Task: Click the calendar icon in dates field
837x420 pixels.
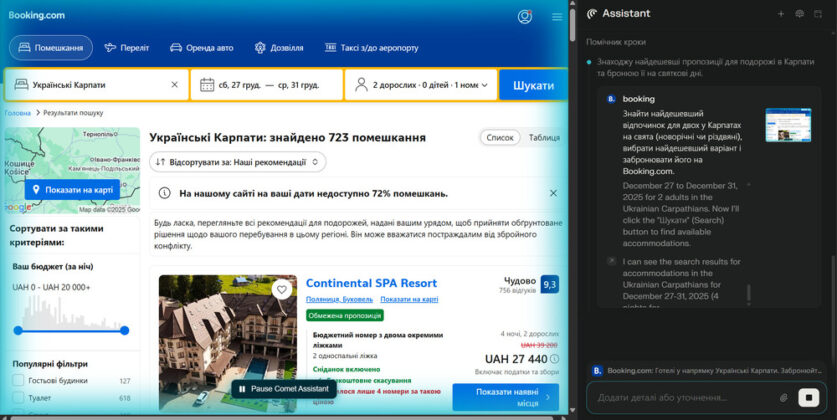Action: tap(207, 84)
